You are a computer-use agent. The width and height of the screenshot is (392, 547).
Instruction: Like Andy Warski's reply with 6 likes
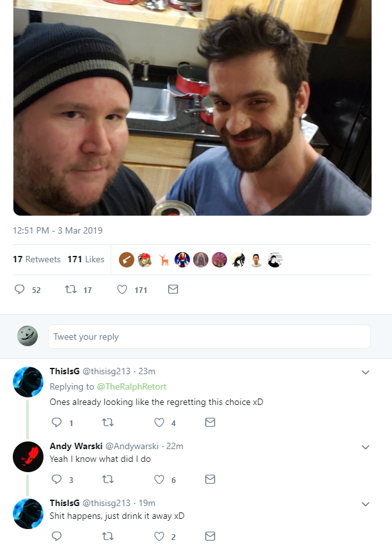[159, 479]
